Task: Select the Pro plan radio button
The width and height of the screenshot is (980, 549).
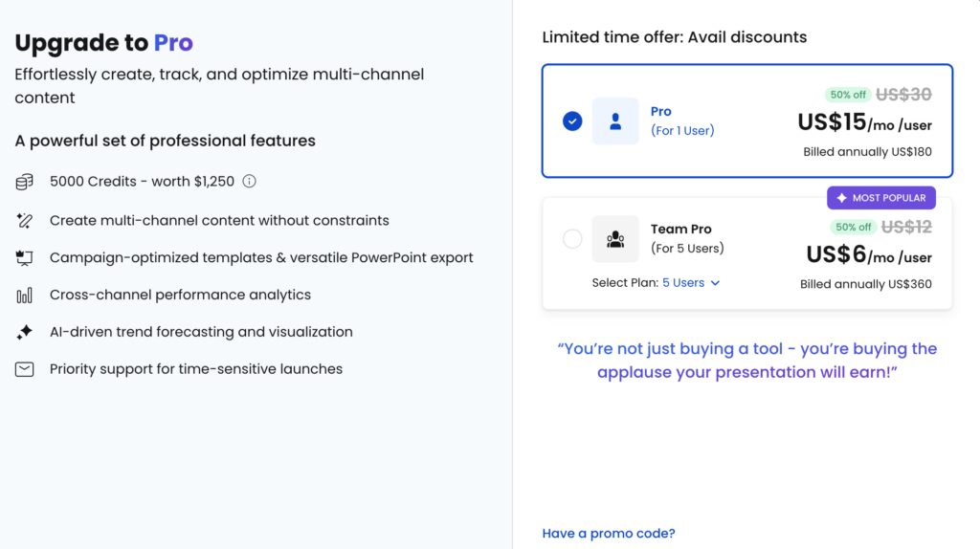Action: (x=572, y=121)
